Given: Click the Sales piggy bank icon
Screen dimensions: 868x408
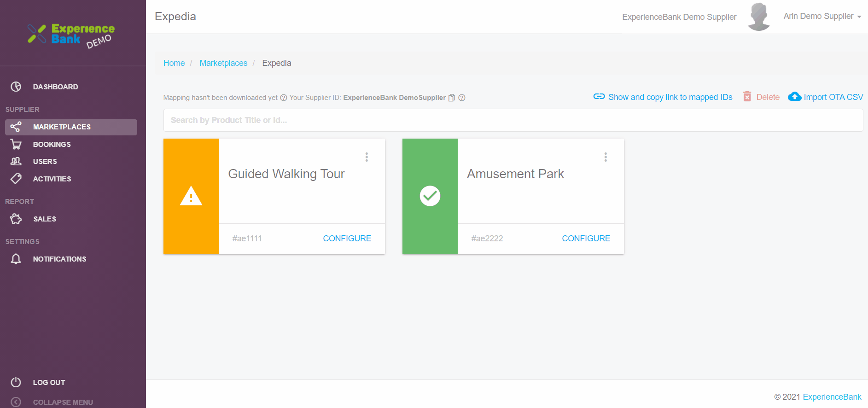Looking at the screenshot, I should [x=16, y=219].
